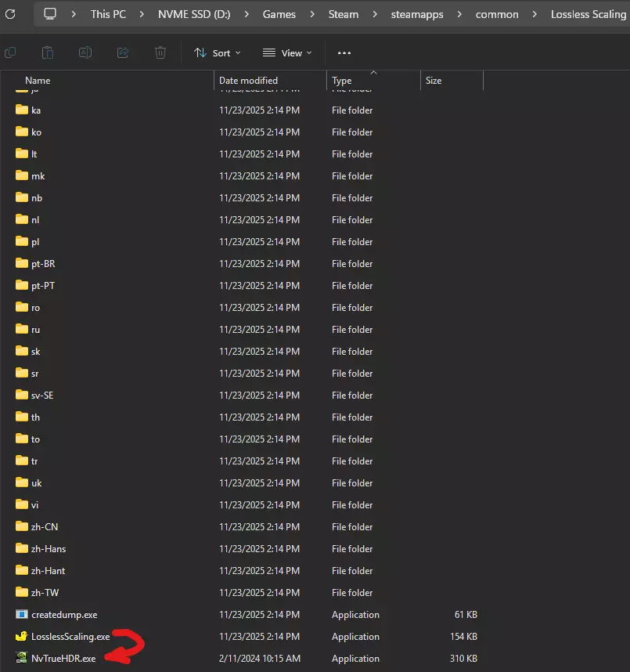Click the LosslessScaling.exe file name

[70, 637]
